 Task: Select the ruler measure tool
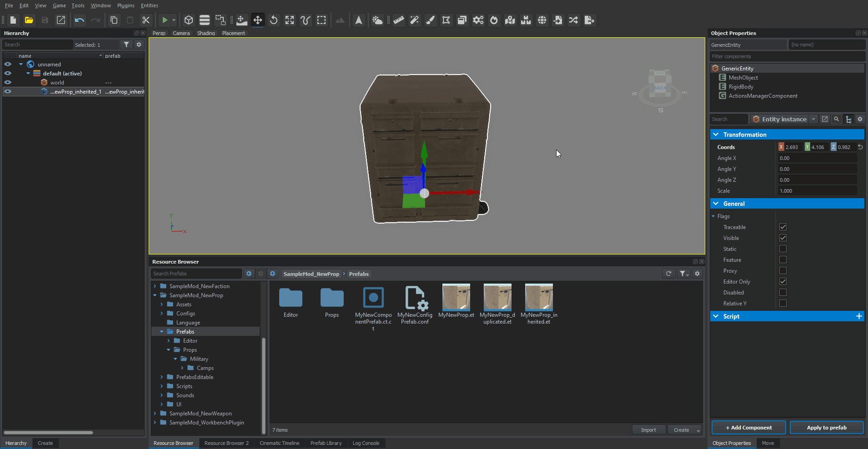click(x=399, y=20)
